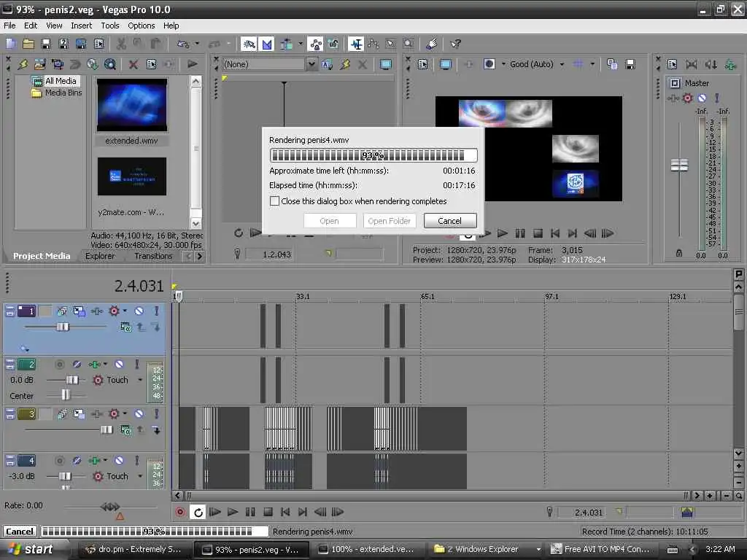Open the Good (Auto) preview quality dropdown
The image size is (747, 560).
coord(562,64)
